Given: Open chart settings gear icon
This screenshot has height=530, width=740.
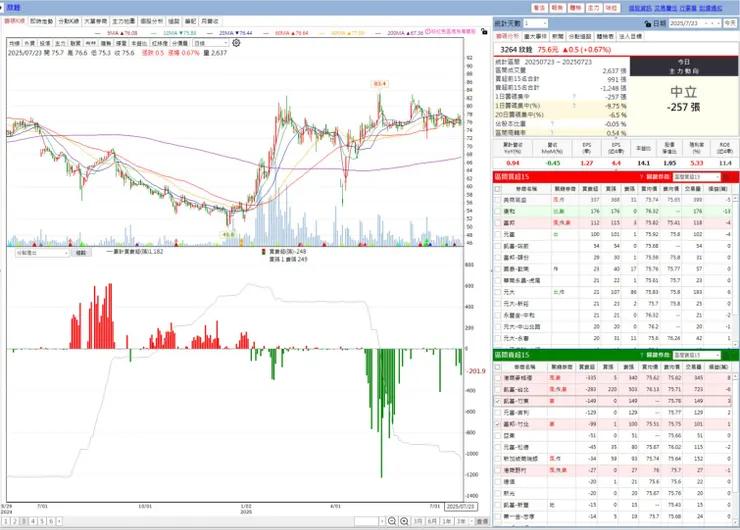Looking at the screenshot, I should tap(236, 43).
